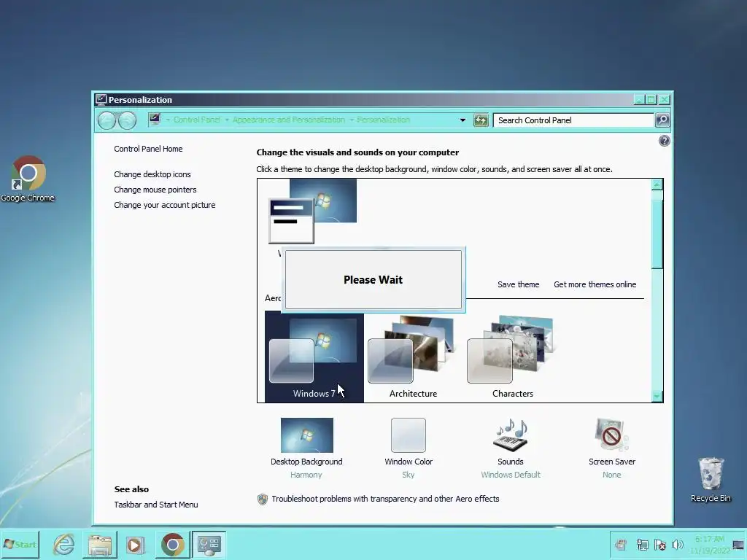The width and height of the screenshot is (747, 560).
Task: Click the Control Panel breadcrumb
Action: click(x=197, y=120)
